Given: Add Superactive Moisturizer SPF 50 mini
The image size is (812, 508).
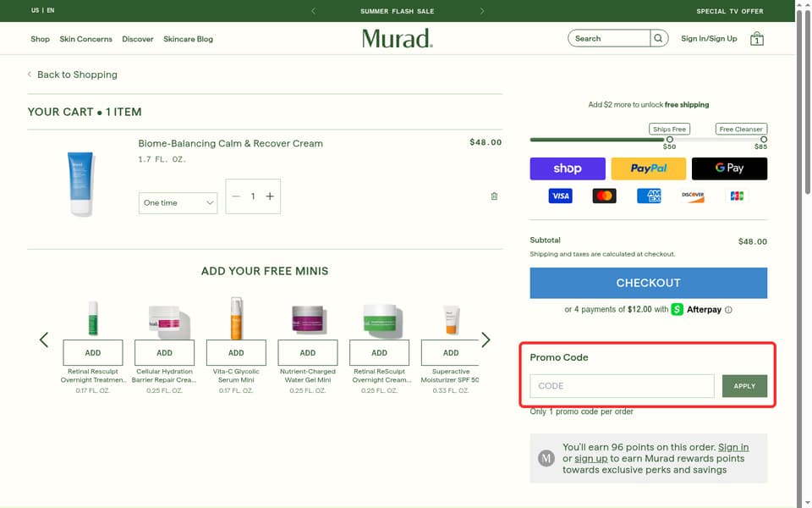Looking at the screenshot, I should pos(451,353).
